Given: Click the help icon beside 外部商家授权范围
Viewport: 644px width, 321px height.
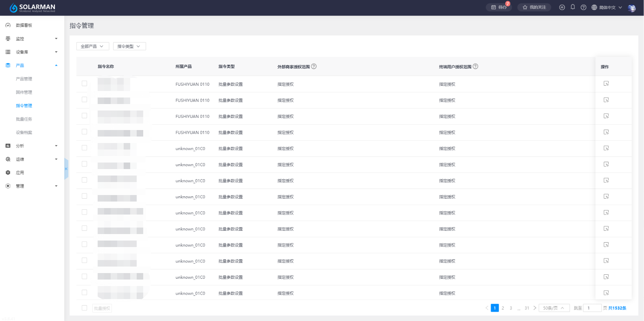Looking at the screenshot, I should pyautogui.click(x=314, y=67).
